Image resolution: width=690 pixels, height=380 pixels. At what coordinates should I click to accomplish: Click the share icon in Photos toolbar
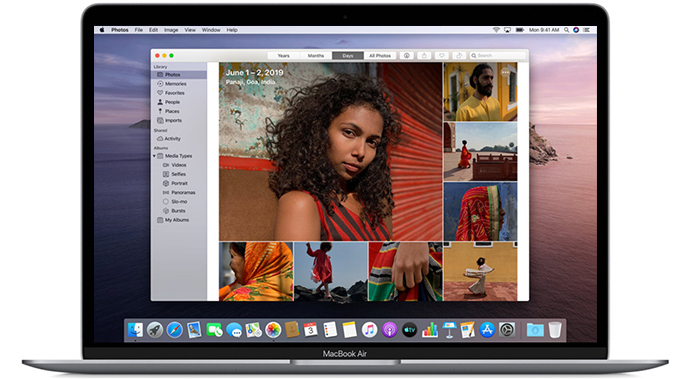pos(424,56)
